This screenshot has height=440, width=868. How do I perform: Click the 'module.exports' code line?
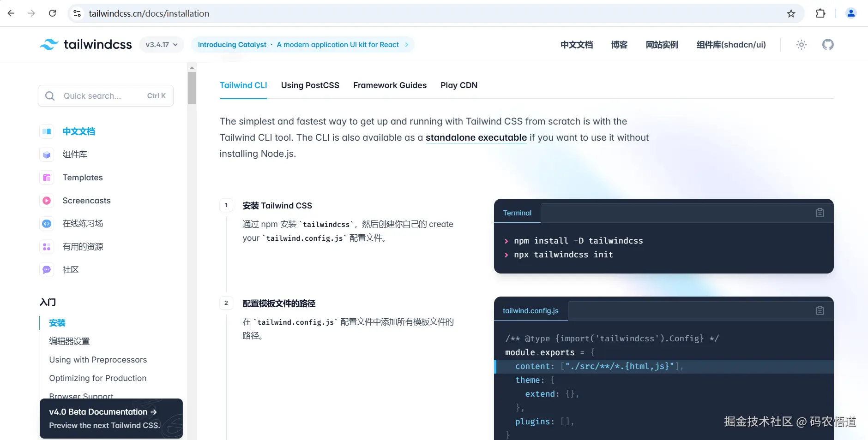coord(550,352)
